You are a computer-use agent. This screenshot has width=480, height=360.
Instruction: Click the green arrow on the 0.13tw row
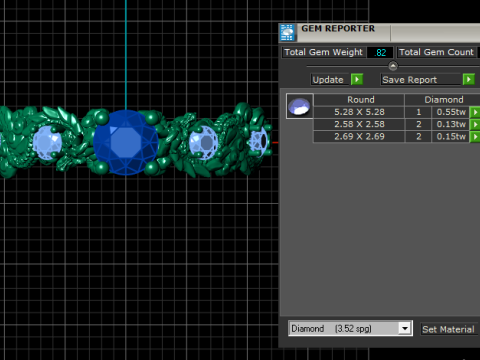click(x=475, y=125)
